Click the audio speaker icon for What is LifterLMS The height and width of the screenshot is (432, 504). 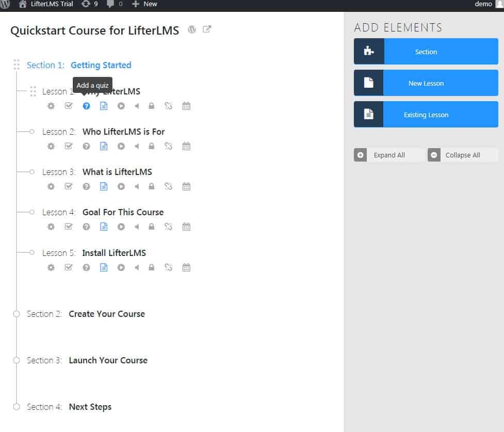click(x=137, y=186)
